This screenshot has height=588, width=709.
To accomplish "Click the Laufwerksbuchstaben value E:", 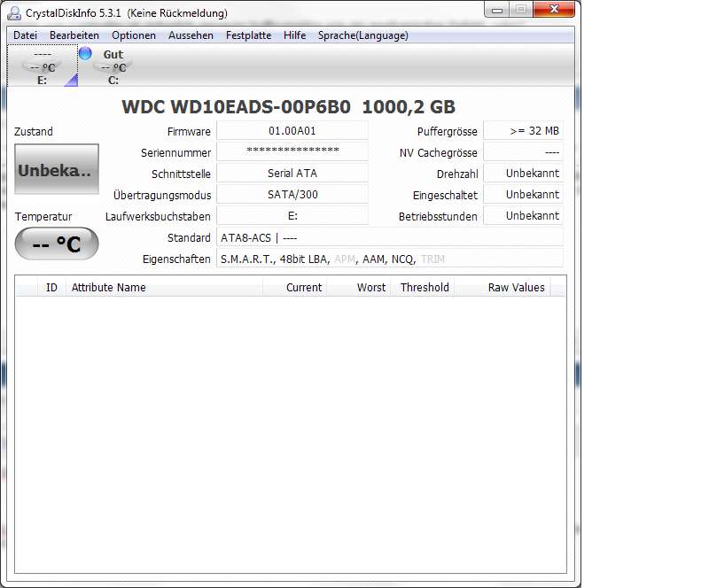I will [292, 215].
